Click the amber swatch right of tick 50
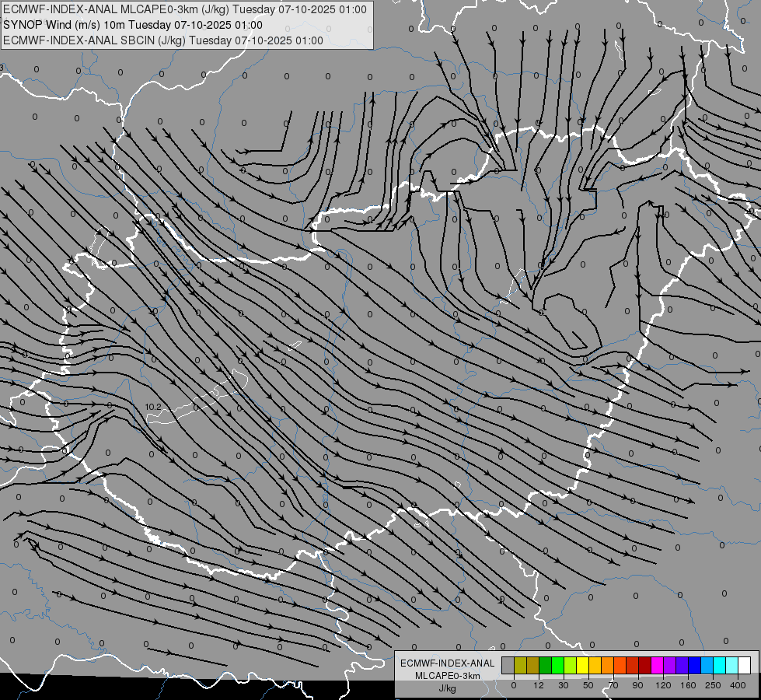Image resolution: width=761 pixels, height=700 pixels. coord(595,665)
